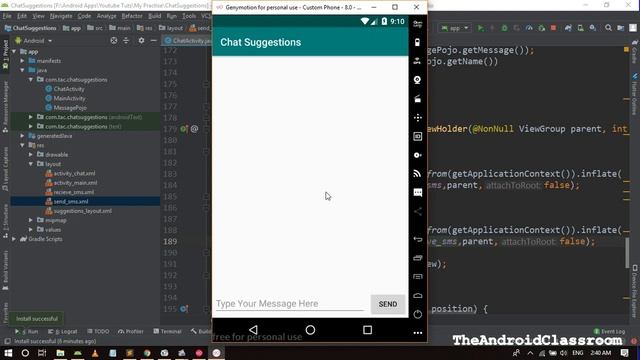Open Genymotion phone SMS message icon
The height and width of the screenshot is (360, 640).
click(417, 193)
